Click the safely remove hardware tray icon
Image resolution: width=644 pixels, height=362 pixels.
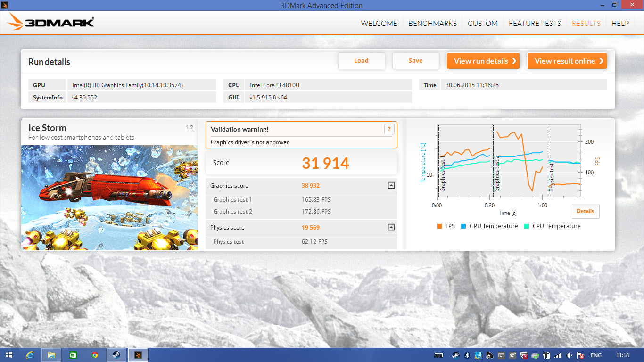535,355
